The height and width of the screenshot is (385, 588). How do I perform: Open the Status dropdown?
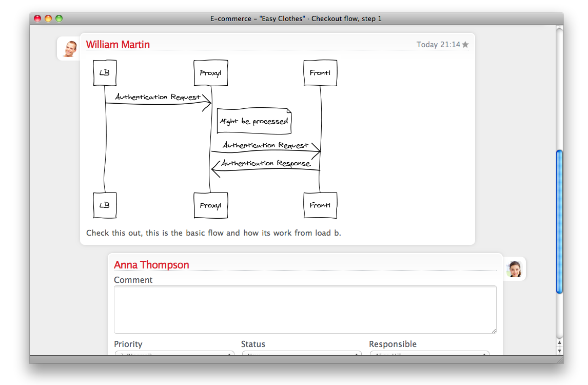pos(302,353)
